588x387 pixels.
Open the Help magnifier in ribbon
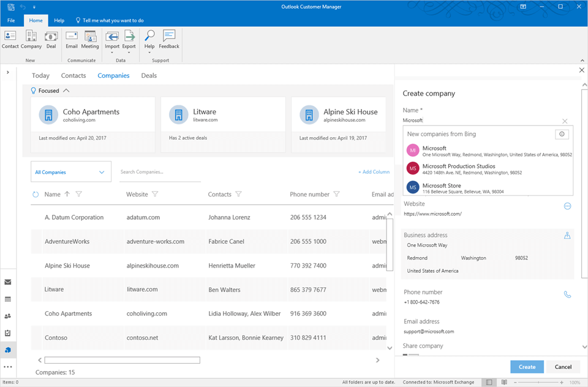tap(149, 41)
